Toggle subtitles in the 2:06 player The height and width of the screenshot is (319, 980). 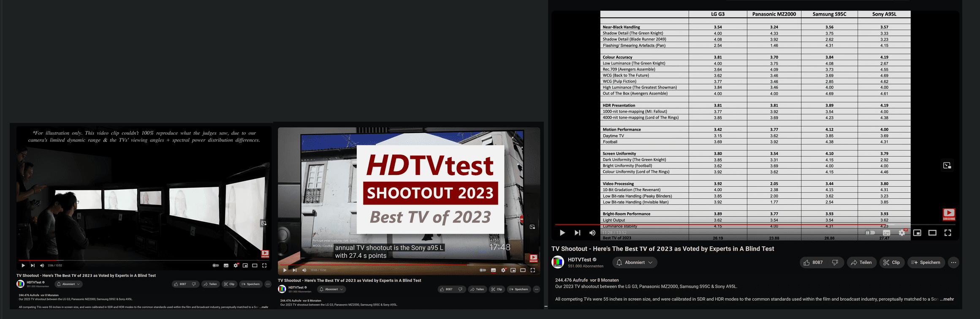[226, 265]
